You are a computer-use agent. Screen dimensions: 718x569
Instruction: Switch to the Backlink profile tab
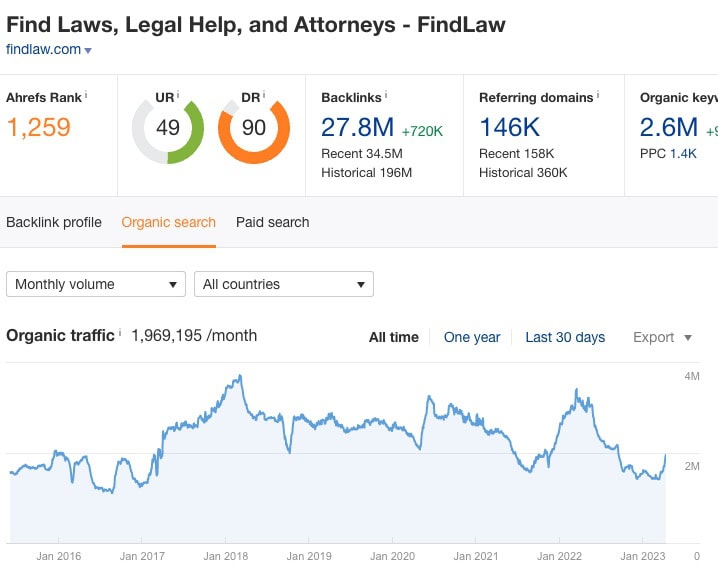coord(54,222)
